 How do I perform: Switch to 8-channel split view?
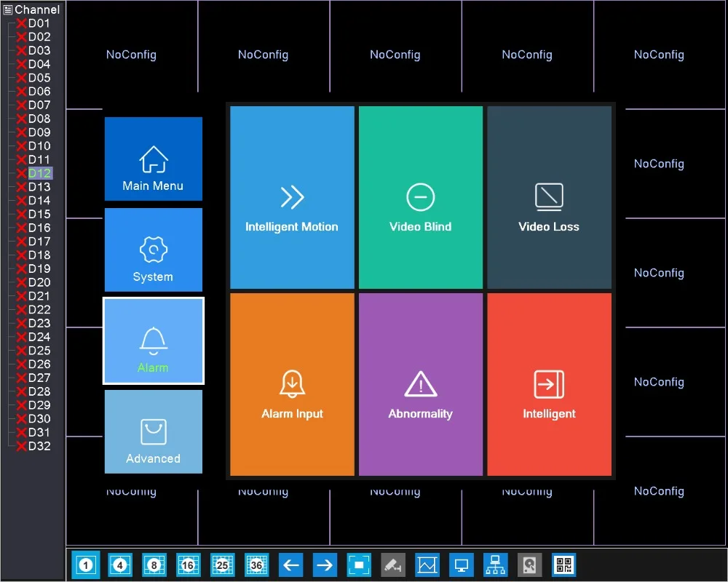tap(154, 565)
